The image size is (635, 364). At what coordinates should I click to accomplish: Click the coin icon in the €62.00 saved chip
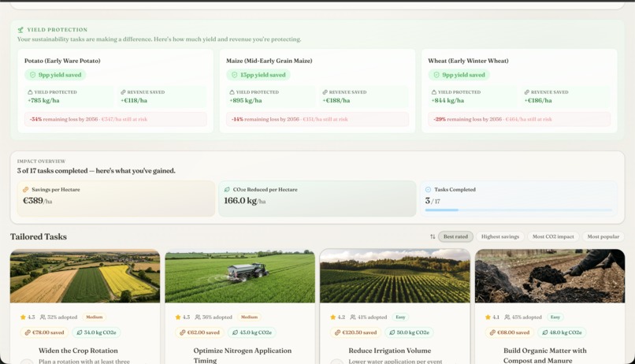tap(182, 332)
